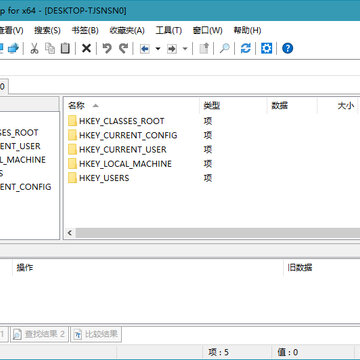Select the ENT_CONFIG tree node
Image resolution: width=360 pixels, height=360 pixels.
(26, 187)
